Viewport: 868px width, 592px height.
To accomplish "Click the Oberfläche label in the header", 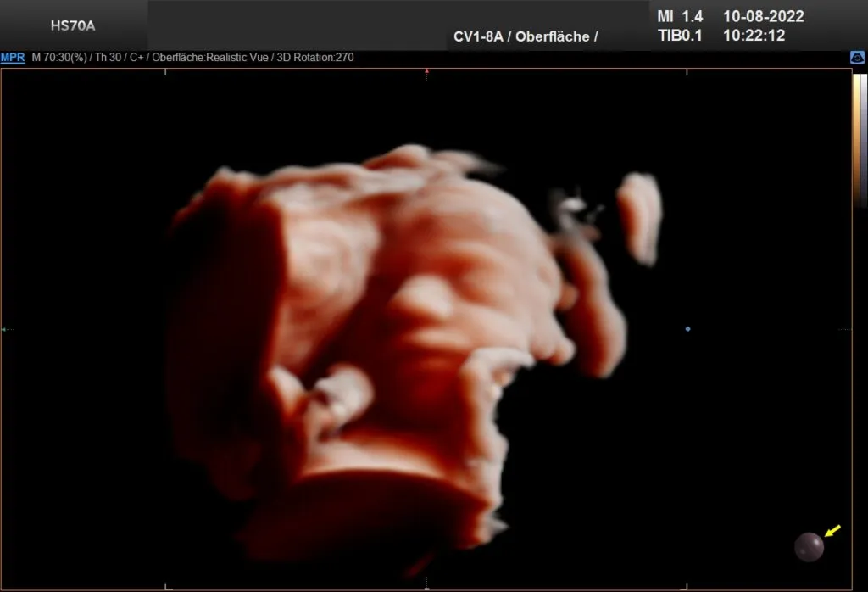I will 553,36.
